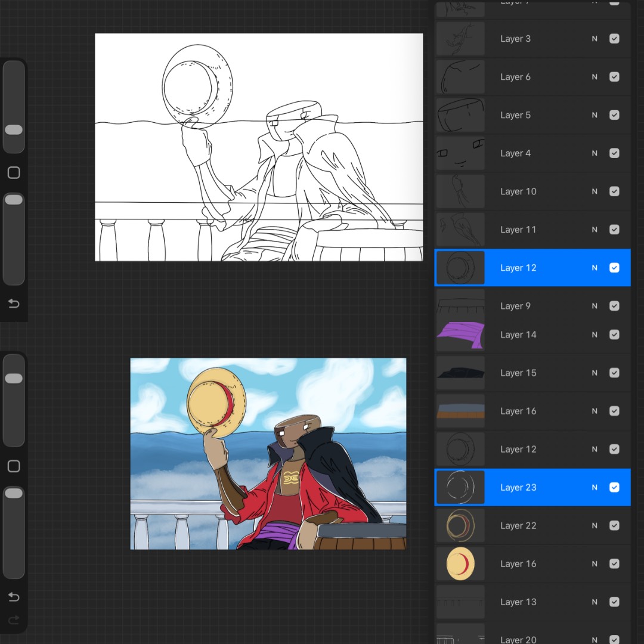Viewport: 644px width, 644px height.
Task: Open blend mode N for Layer 3
Action: pos(595,39)
